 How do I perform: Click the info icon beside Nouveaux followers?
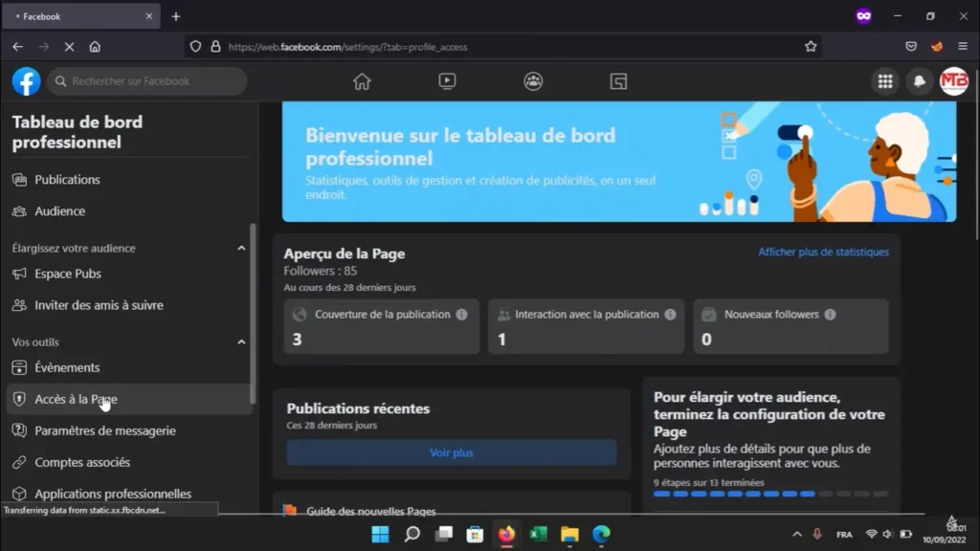830,314
